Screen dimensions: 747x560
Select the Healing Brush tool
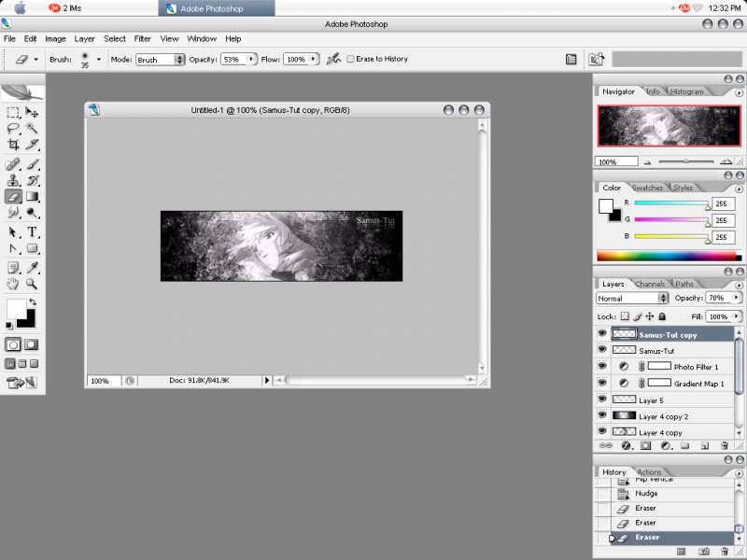13,165
